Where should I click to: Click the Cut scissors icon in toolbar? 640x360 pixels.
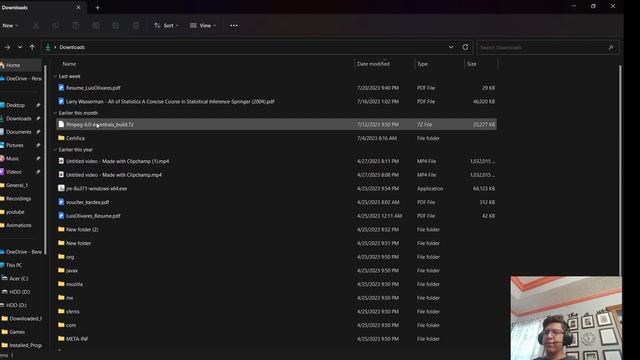36,26
